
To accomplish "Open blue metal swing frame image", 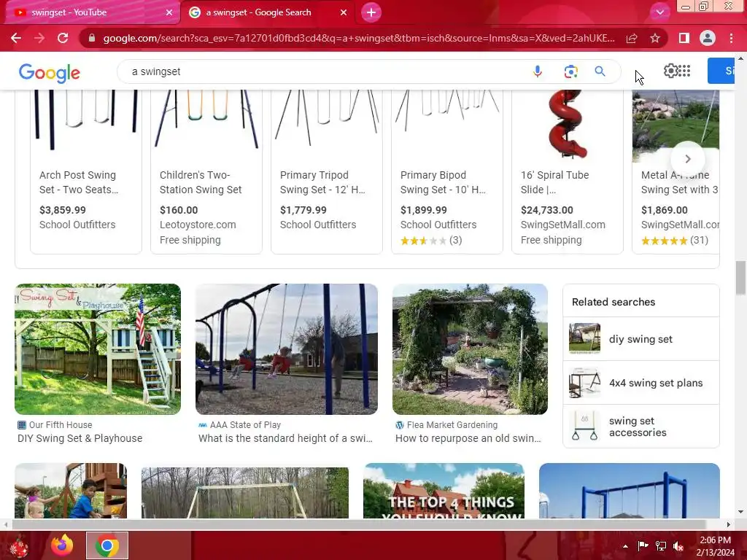I will (630, 491).
